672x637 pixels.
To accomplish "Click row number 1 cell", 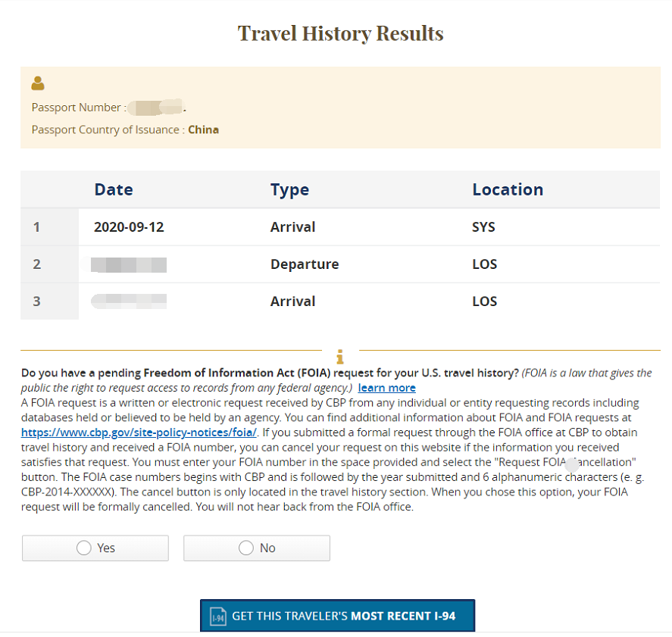I will [x=37, y=226].
